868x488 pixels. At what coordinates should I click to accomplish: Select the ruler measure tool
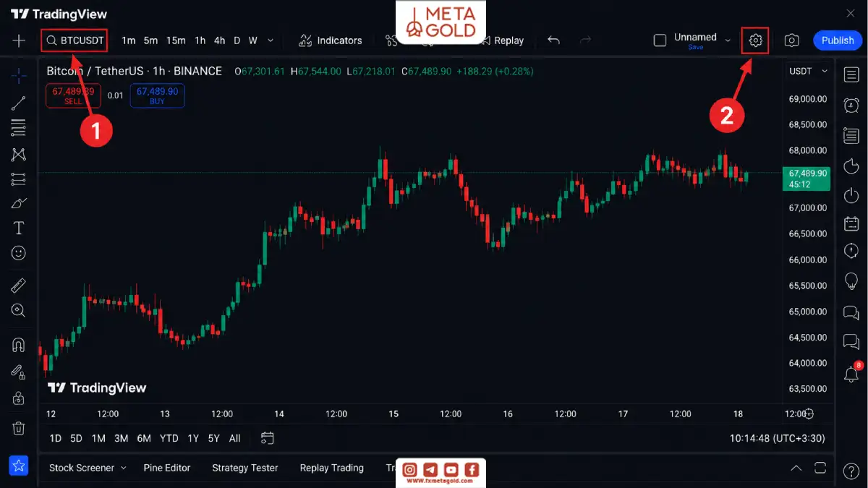pyautogui.click(x=19, y=286)
